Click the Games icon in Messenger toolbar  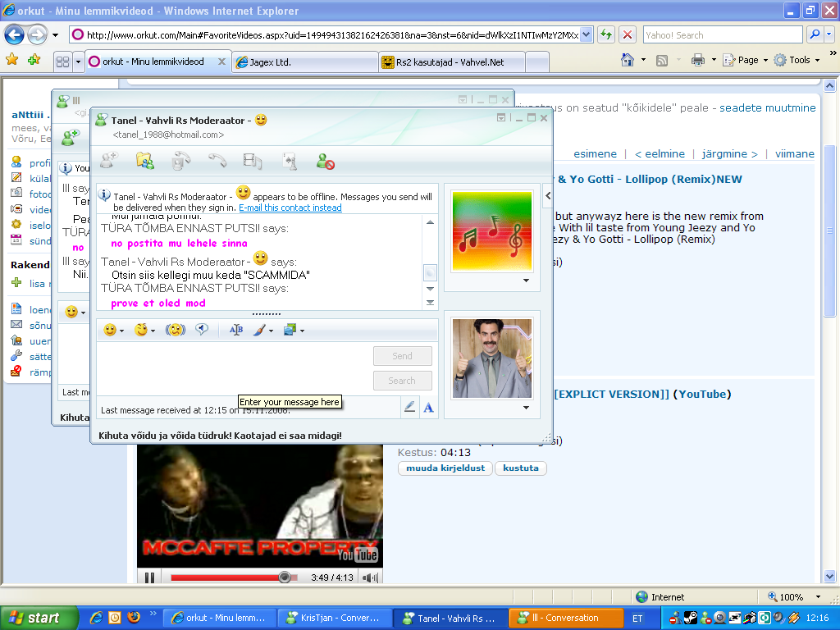pos(289,161)
